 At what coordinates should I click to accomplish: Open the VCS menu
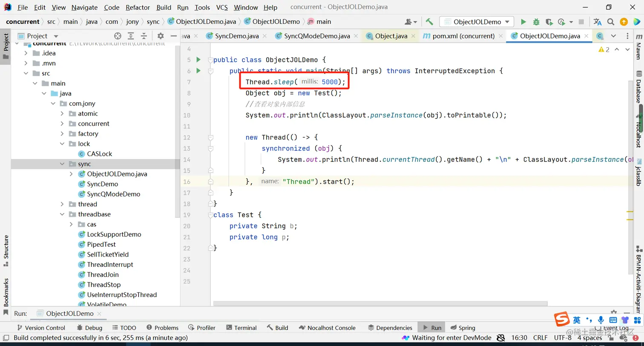tap(222, 7)
